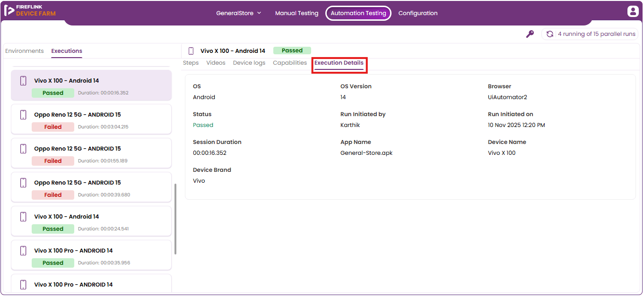
Task: Switch to the Videos tab
Action: point(216,63)
